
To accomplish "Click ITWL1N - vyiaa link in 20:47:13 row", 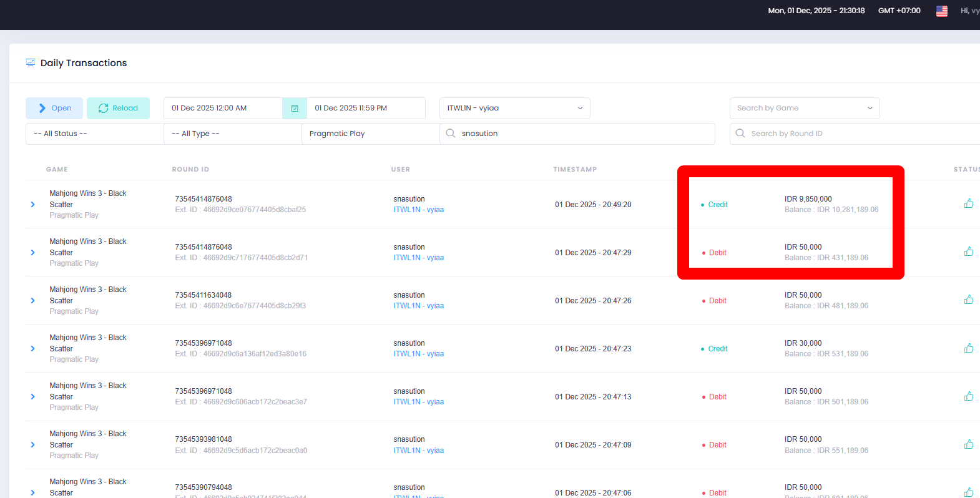I will pos(418,402).
